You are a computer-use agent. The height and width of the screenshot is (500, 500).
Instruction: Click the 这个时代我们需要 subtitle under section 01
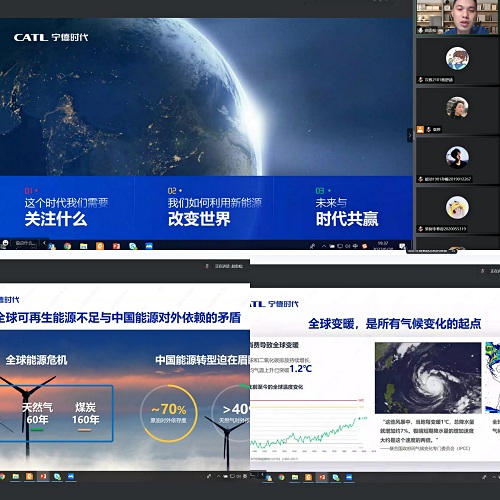pyautogui.click(x=66, y=203)
